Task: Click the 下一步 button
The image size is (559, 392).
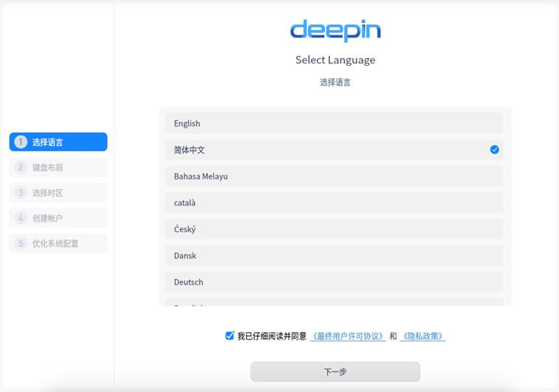Action: 335,371
